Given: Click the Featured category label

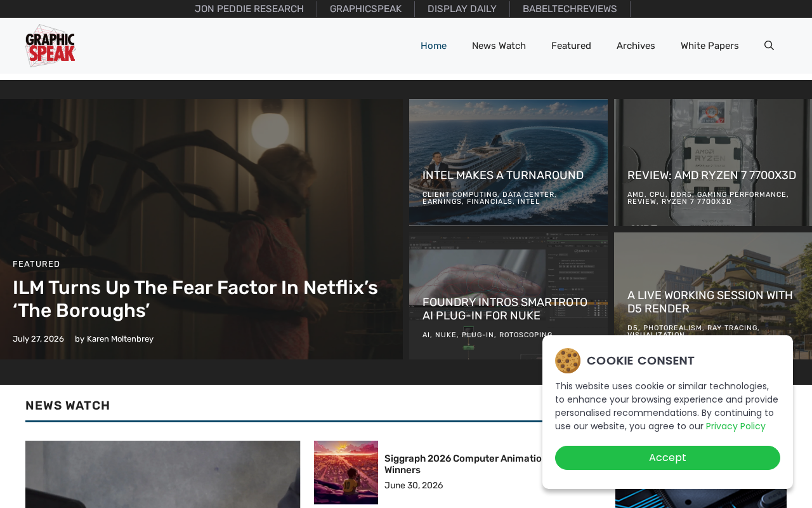Looking at the screenshot, I should tap(36, 264).
